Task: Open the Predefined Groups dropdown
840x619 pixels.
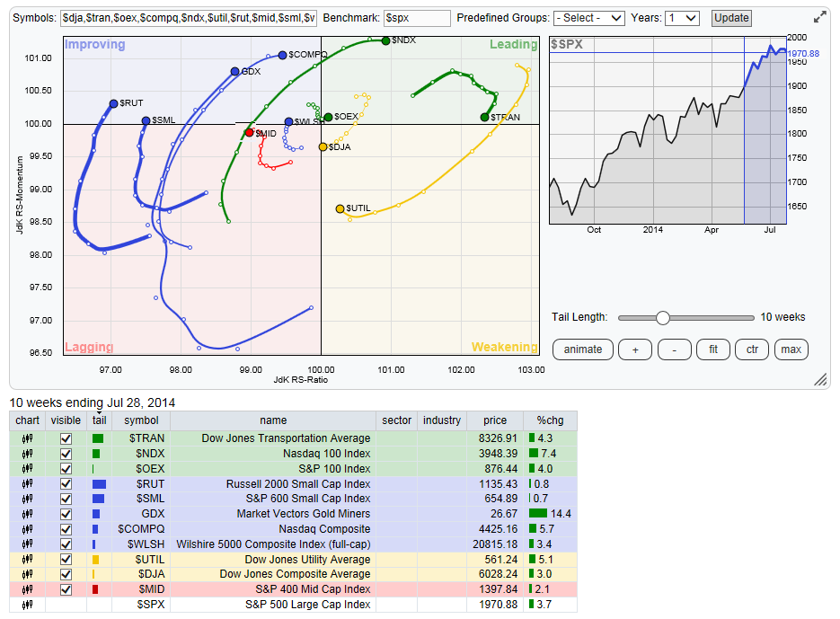Action: [x=588, y=18]
